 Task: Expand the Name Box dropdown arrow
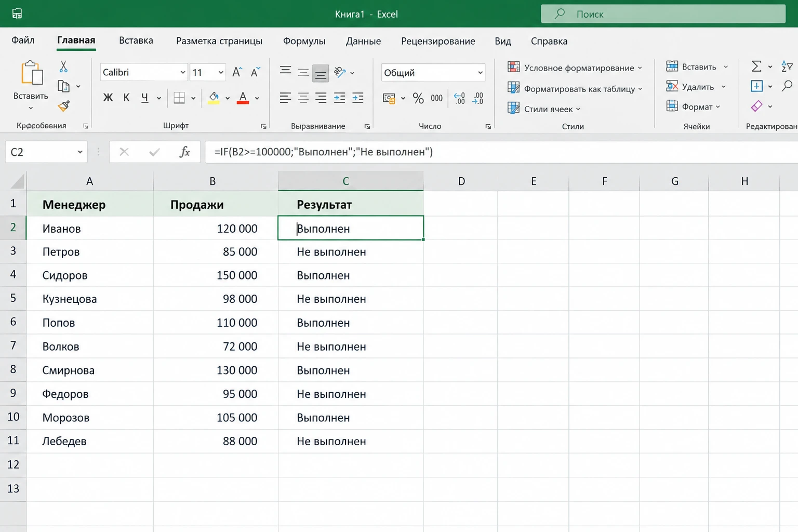tap(80, 152)
